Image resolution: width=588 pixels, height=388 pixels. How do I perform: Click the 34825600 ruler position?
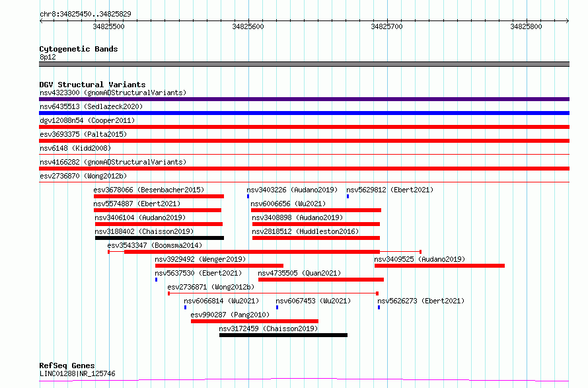248,26
